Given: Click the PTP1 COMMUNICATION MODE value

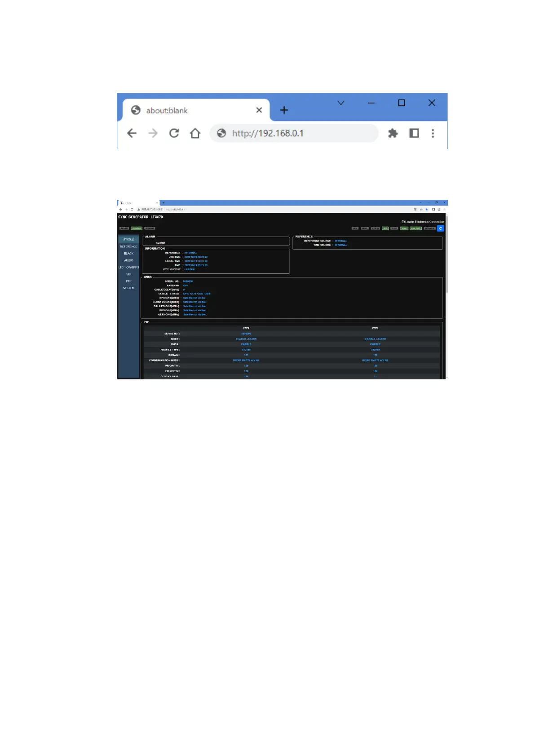Looking at the screenshot, I should [246, 360].
